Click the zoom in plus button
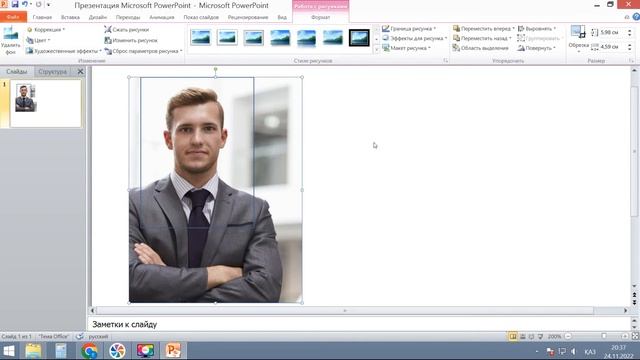The image size is (640, 360). point(625,336)
